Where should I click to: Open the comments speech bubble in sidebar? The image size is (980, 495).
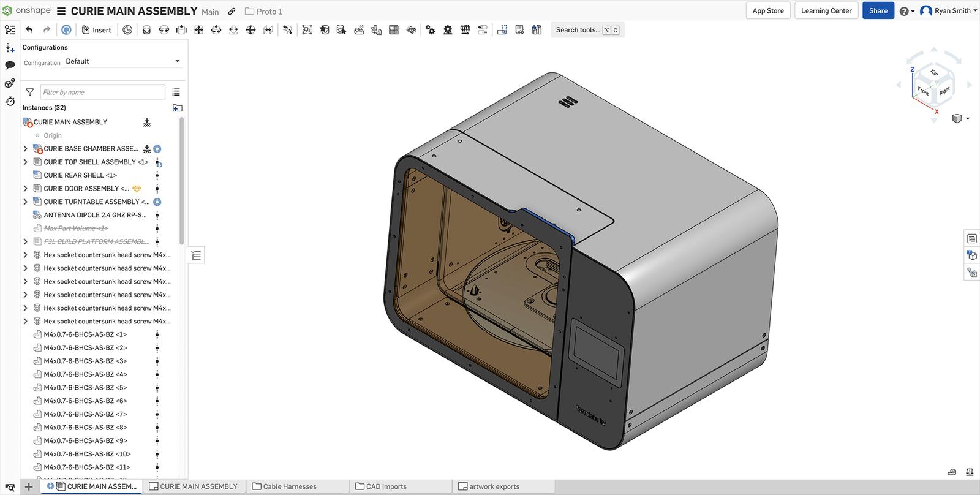pos(10,65)
